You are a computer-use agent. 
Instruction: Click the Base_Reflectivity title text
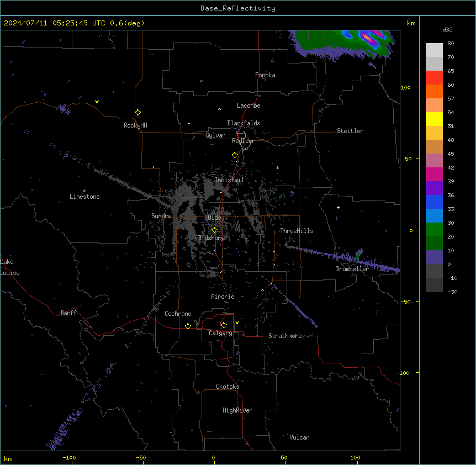(x=238, y=8)
